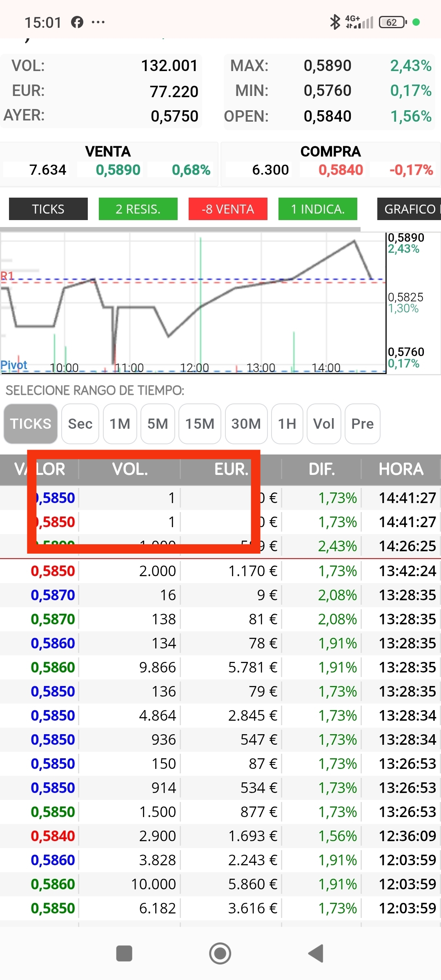This screenshot has height=980, width=441.
Task: Tap the VOL. column header
Action: 130,469
